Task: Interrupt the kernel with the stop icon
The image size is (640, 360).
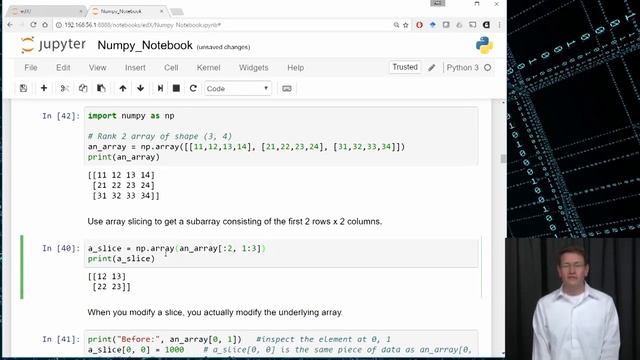Action: click(x=176, y=88)
